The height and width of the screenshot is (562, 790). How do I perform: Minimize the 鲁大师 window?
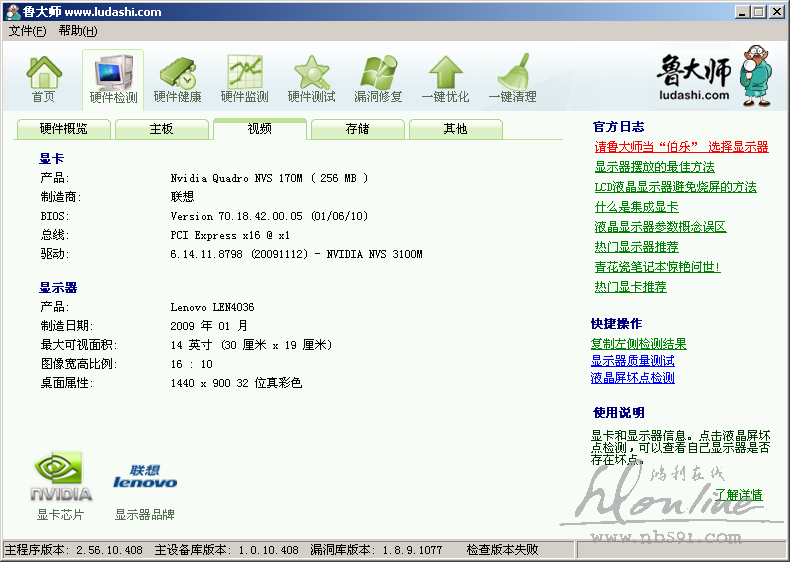coord(741,12)
